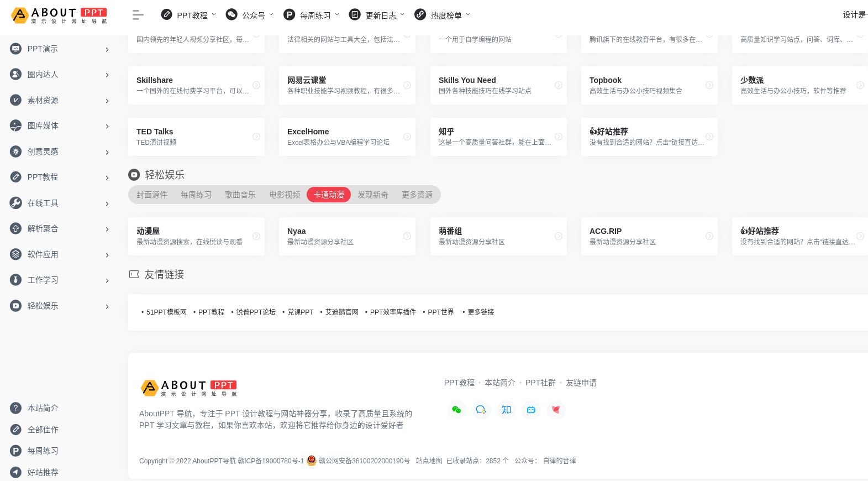Click the police badge icon in footer

tap(312, 461)
